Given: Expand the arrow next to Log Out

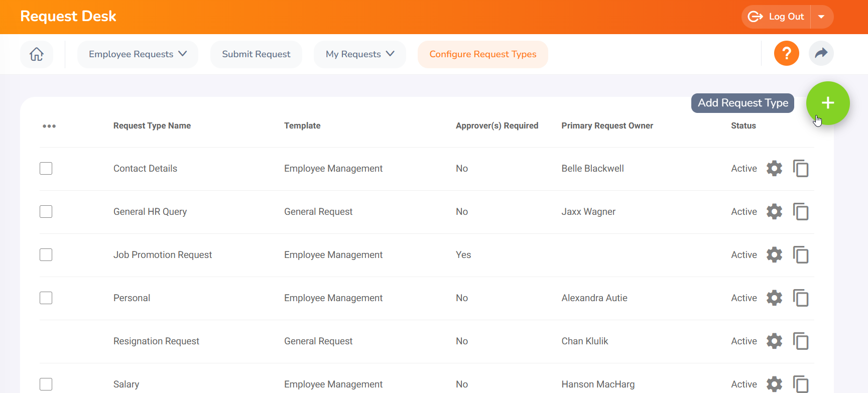Looking at the screenshot, I should point(821,17).
